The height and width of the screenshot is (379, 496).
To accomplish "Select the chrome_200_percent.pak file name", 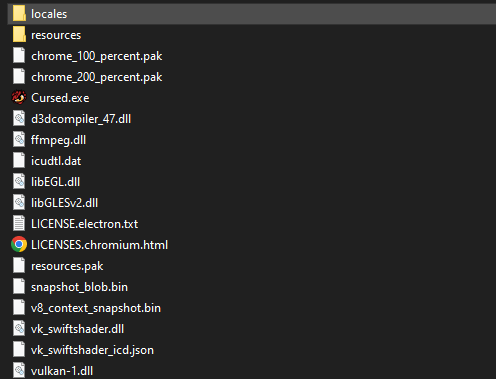I will click(97, 77).
